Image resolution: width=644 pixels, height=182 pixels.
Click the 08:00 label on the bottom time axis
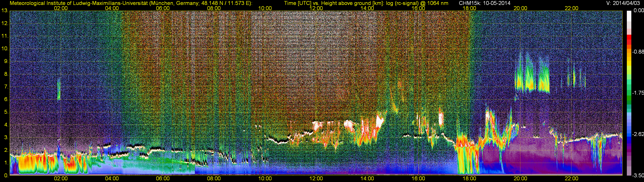[214, 179]
